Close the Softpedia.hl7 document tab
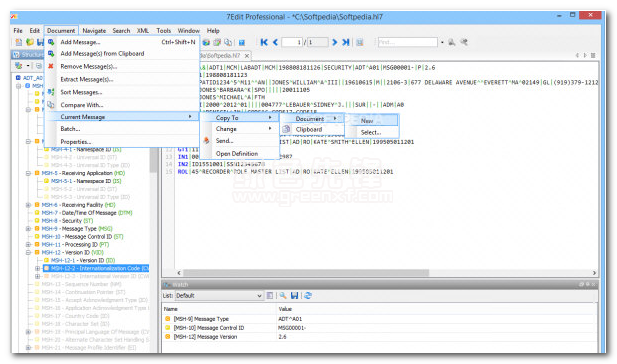This screenshot has height=364, width=617. tap(247, 55)
